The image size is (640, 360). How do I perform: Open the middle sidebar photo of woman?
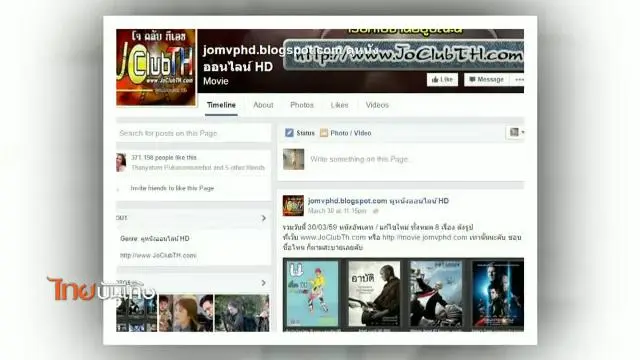[x=186, y=313]
